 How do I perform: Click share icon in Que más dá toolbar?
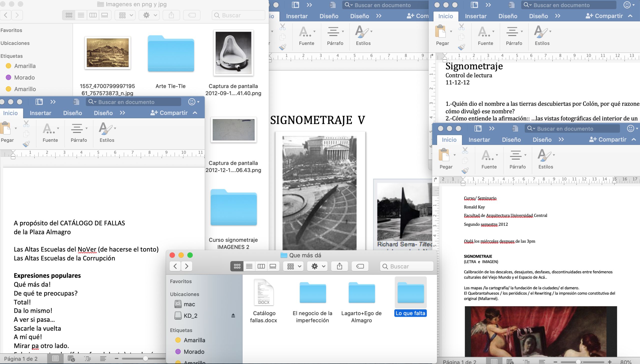339,266
